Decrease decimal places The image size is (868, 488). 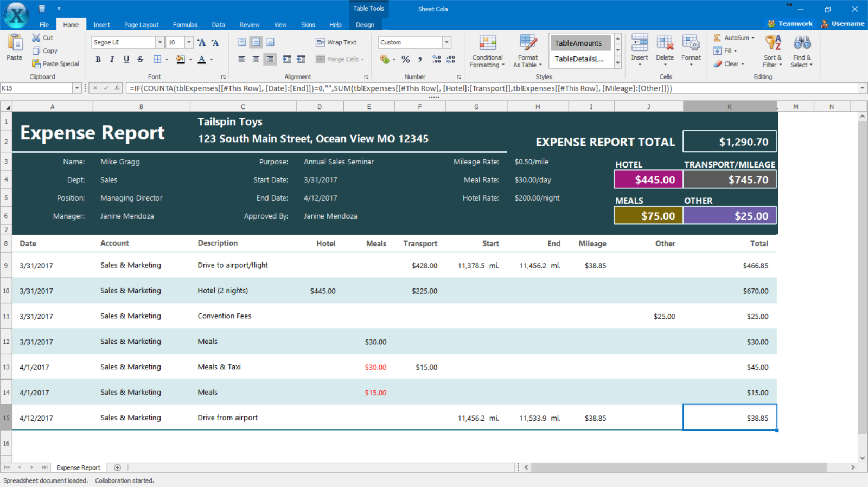[x=451, y=59]
